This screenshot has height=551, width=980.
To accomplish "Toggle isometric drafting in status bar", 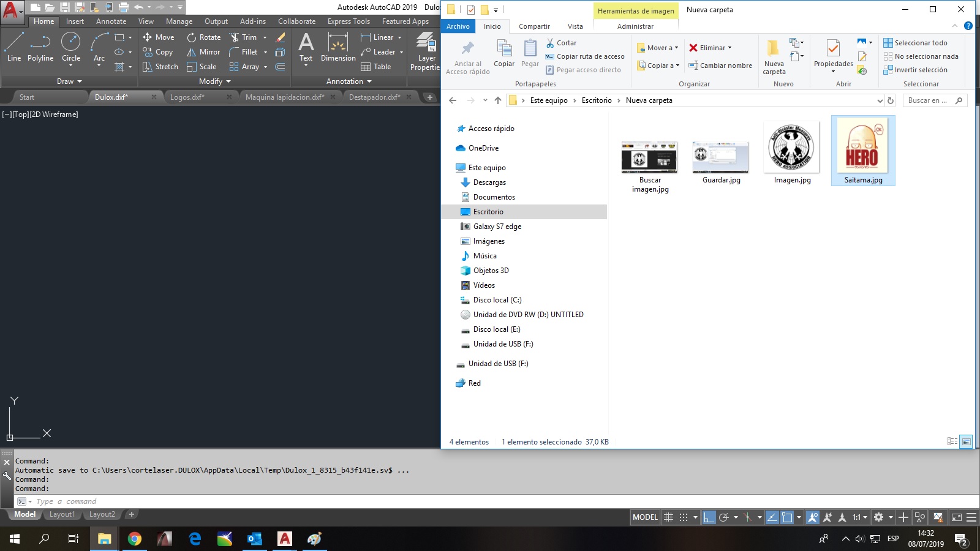I will pos(747,517).
